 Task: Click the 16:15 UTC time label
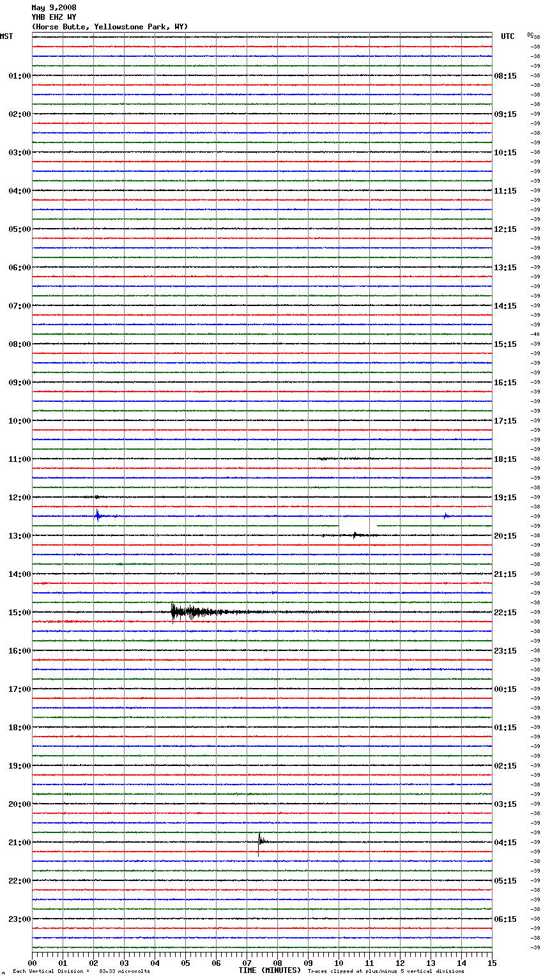point(505,383)
